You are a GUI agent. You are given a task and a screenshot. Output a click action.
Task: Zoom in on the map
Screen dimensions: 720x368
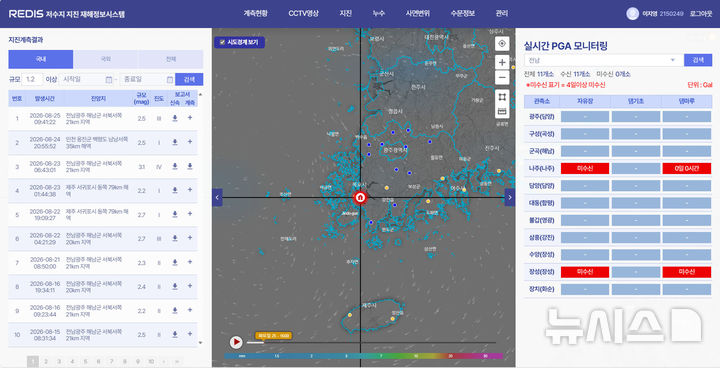coord(502,62)
